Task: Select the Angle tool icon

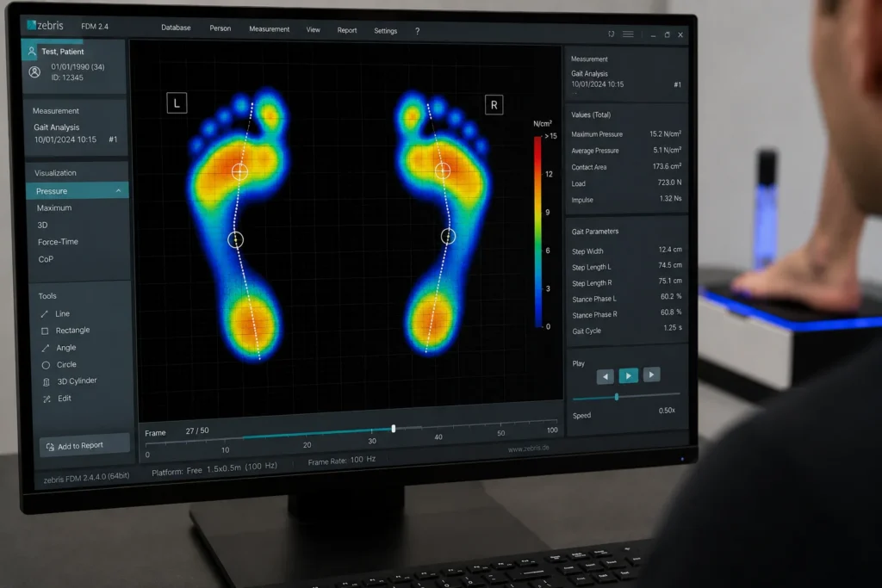Action: [x=46, y=348]
